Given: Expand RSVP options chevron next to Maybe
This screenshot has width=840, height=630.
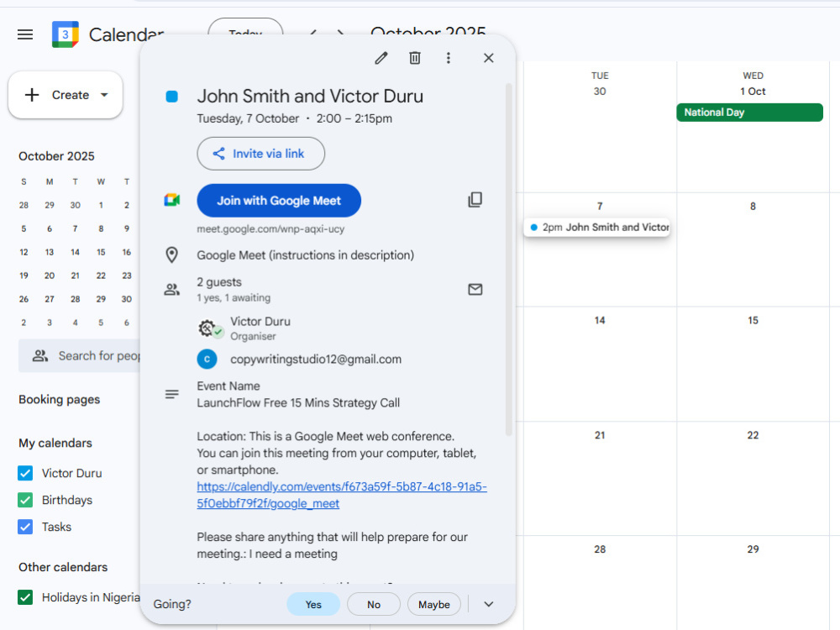Looking at the screenshot, I should click(489, 604).
